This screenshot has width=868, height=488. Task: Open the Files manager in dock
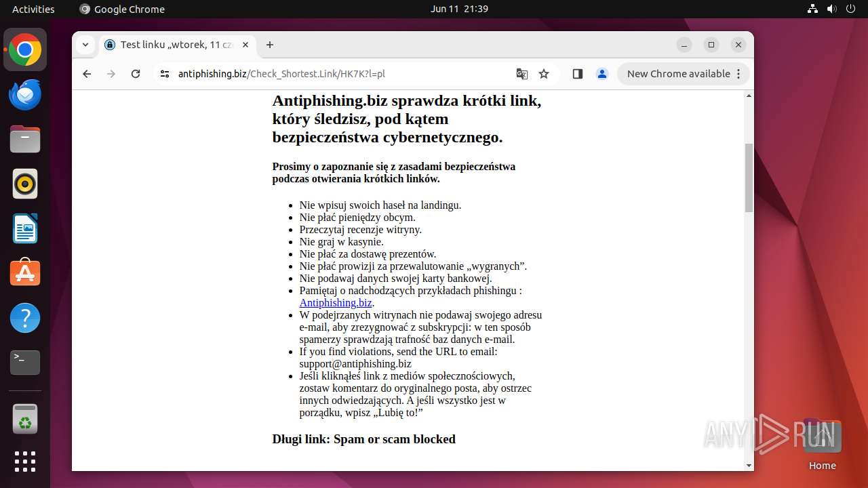tap(25, 140)
